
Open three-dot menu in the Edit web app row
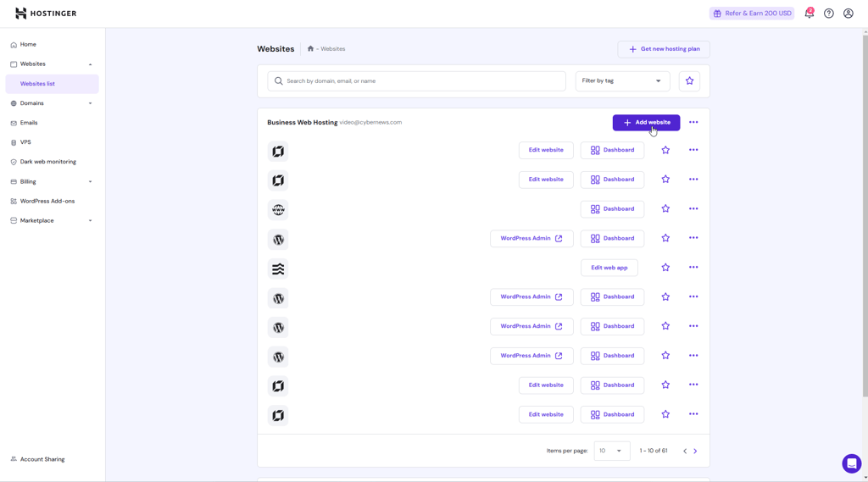click(693, 268)
